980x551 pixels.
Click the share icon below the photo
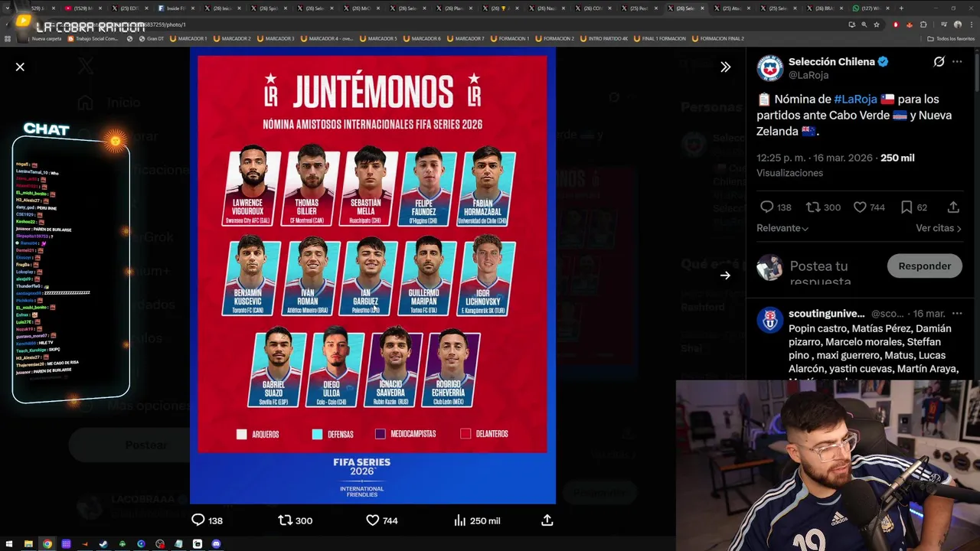tap(547, 520)
